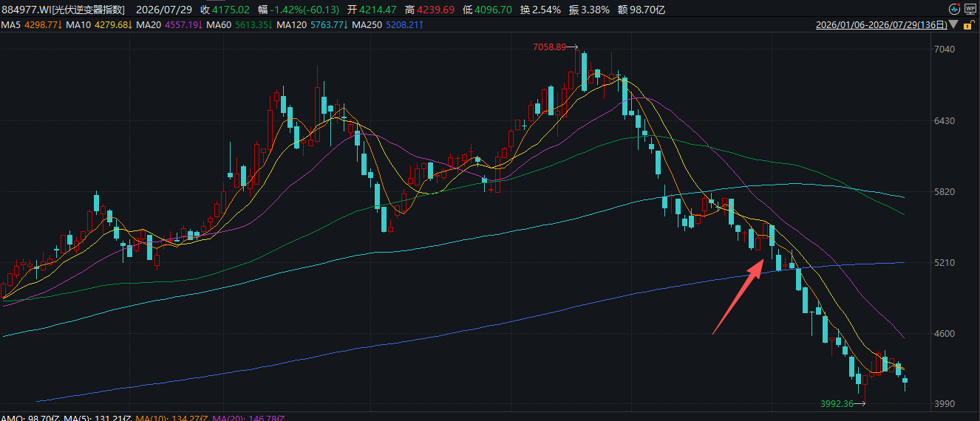The width and height of the screenshot is (980, 421).
Task: Open the market pulse monitor icon
Action: [x=956, y=10]
